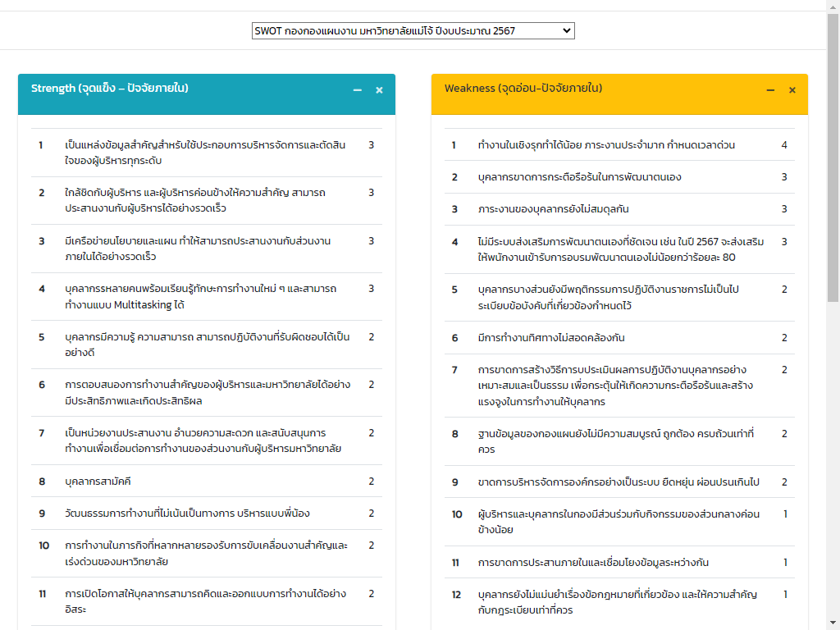Select Weakness item 11 การขาดการประสานภายใน
Screen dimensions: 840x630
(593, 563)
